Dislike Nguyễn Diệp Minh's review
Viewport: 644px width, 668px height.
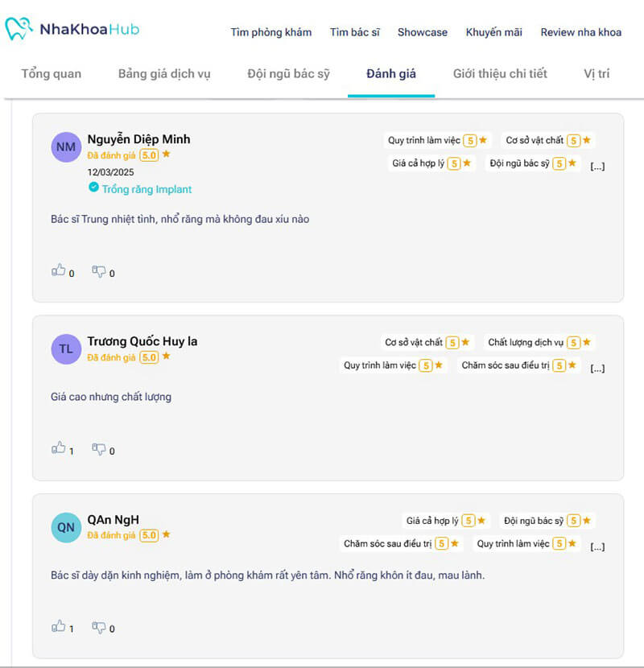click(x=99, y=271)
